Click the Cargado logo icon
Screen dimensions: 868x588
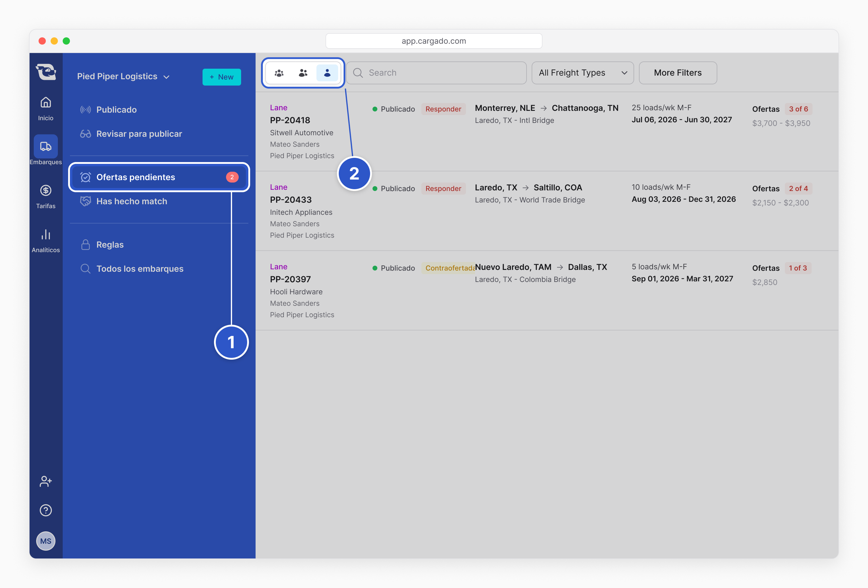[x=46, y=71]
